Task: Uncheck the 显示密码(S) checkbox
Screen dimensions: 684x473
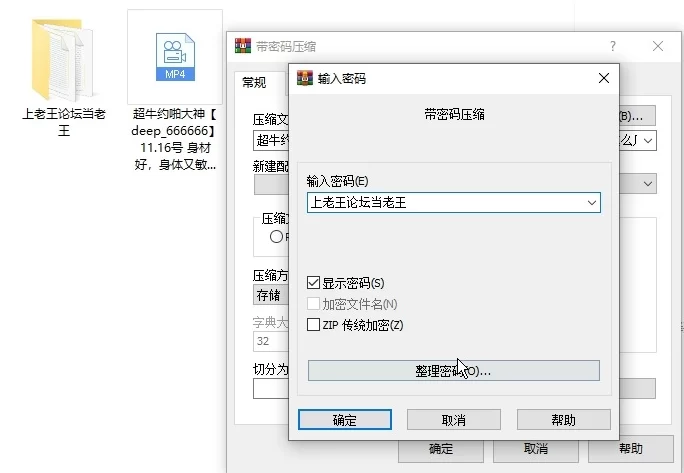Action: [x=313, y=283]
